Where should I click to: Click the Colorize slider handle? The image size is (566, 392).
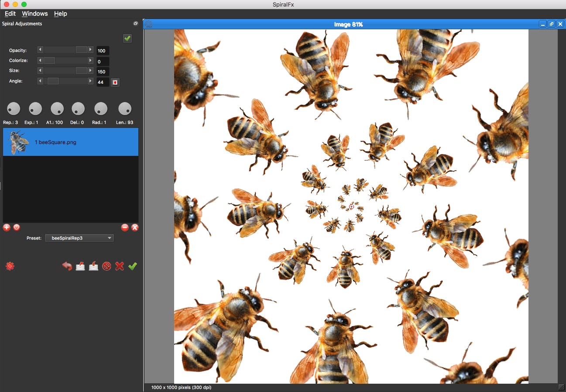coord(49,60)
